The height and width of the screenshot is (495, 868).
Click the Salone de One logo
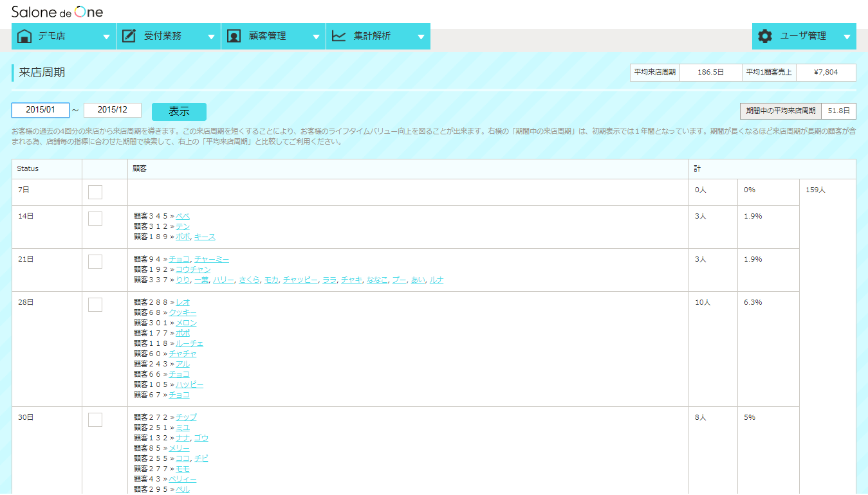(57, 11)
